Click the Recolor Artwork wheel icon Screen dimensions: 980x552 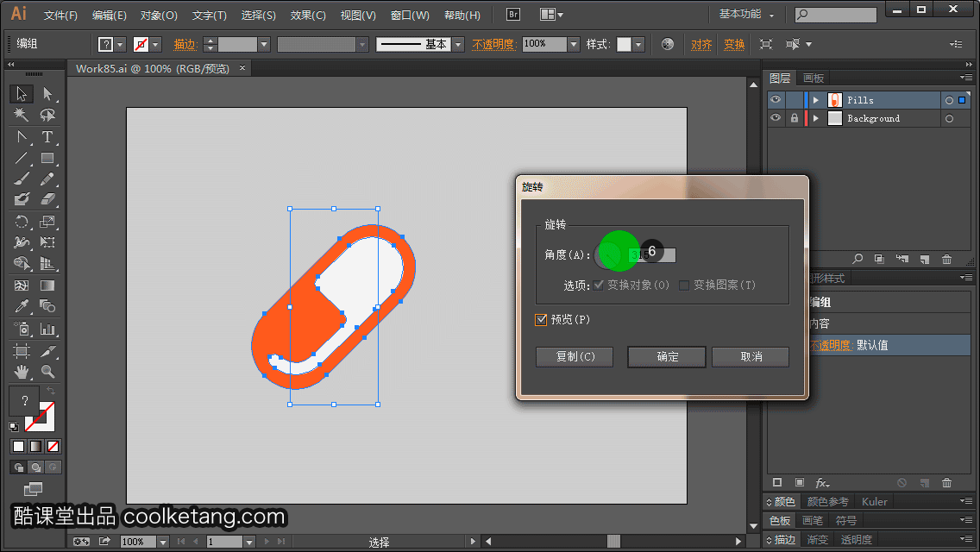click(668, 44)
